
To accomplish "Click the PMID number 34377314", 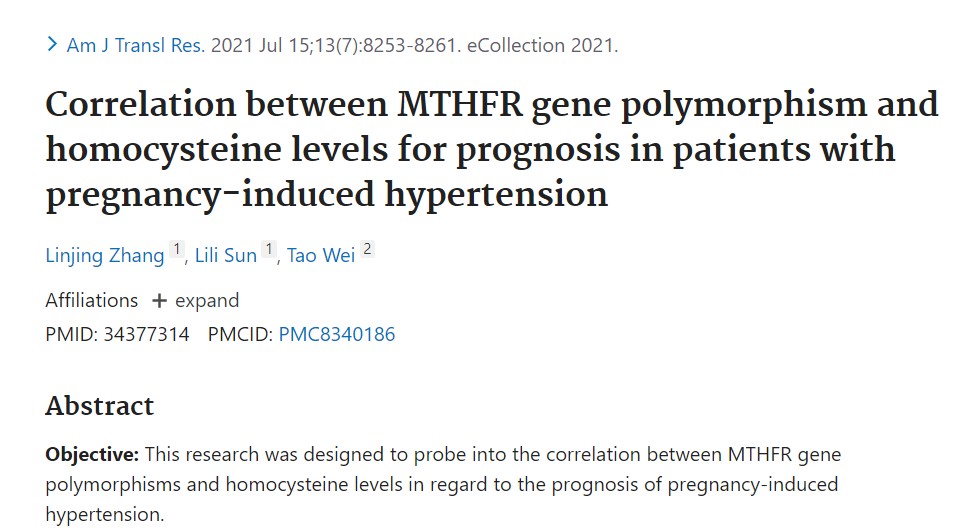I will (147, 334).
